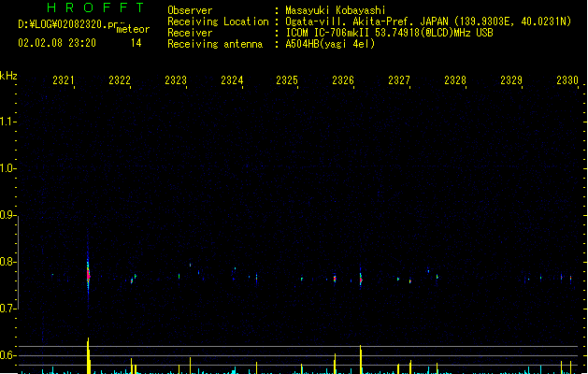Click the "Observer" field label
588x374 pixels.
pyautogui.click(x=190, y=10)
